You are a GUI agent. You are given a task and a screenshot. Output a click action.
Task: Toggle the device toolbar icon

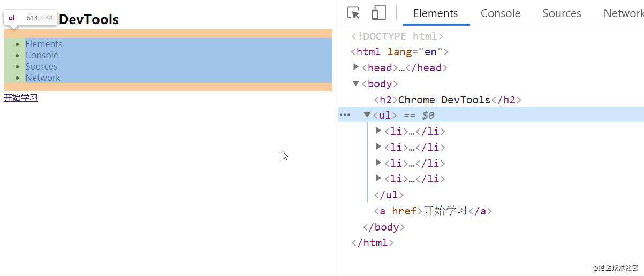(378, 13)
